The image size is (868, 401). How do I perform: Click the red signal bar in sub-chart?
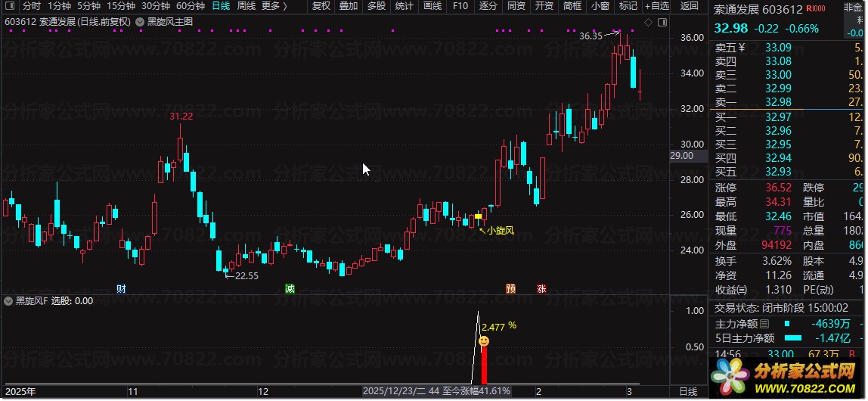point(484,365)
